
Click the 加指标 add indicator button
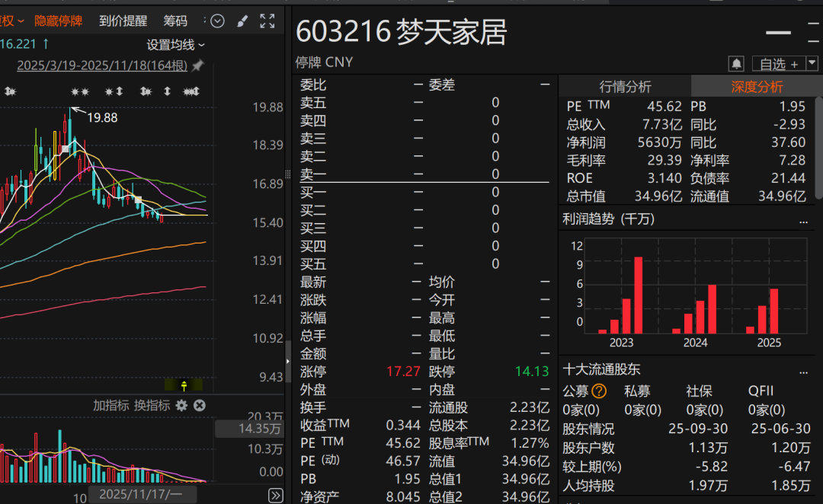[110, 405]
